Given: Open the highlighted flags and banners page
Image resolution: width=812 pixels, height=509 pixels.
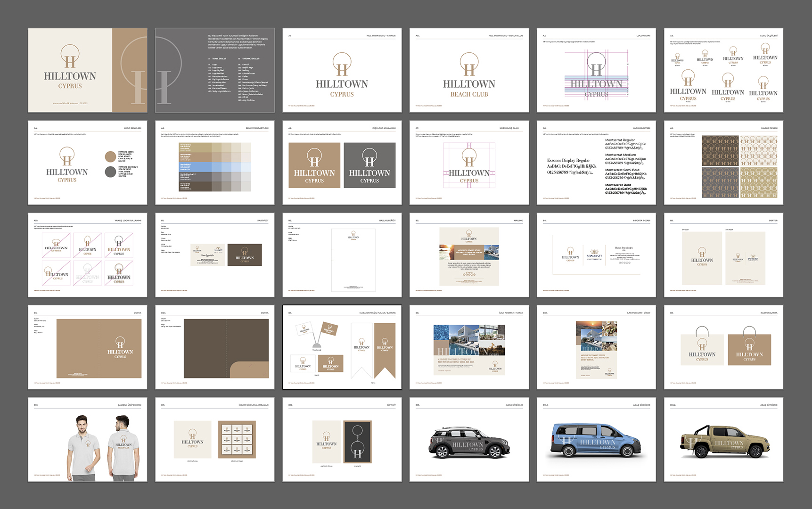Looking at the screenshot, I should point(342,347).
